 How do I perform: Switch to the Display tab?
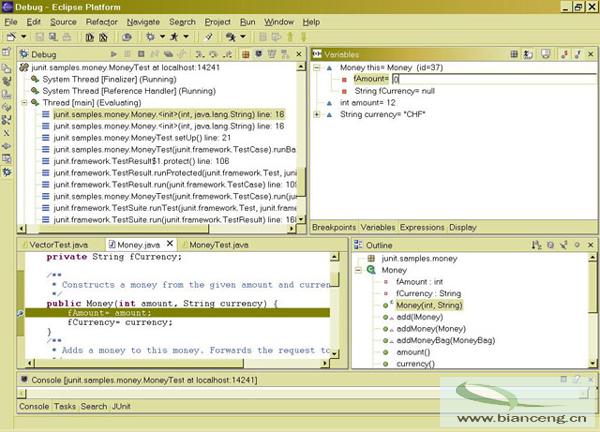(x=463, y=227)
